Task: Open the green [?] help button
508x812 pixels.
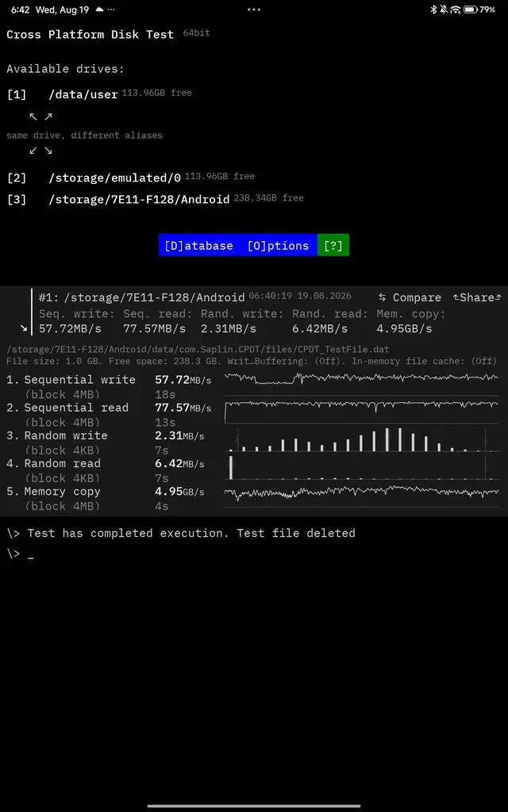Action: [x=333, y=246]
